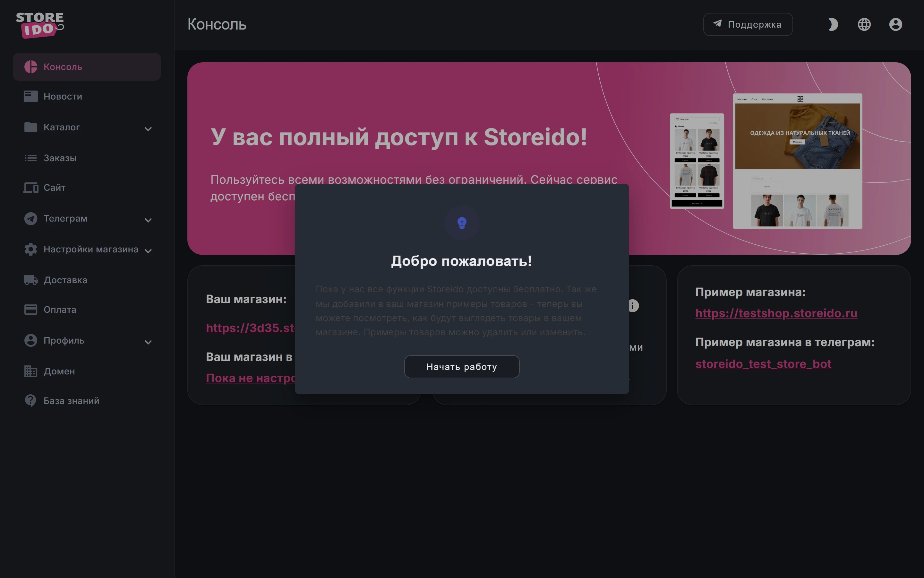Click the Оплата credit card icon
This screenshot has width=924, height=578.
coord(31,310)
